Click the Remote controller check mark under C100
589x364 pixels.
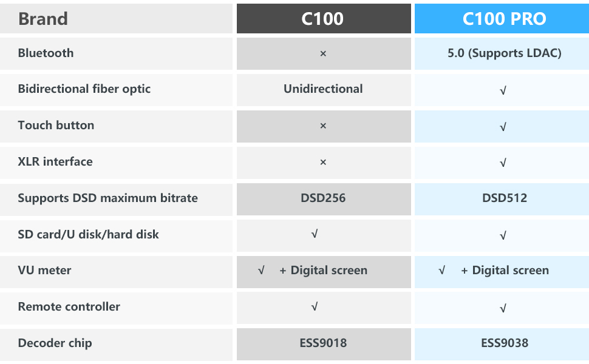[x=314, y=306]
